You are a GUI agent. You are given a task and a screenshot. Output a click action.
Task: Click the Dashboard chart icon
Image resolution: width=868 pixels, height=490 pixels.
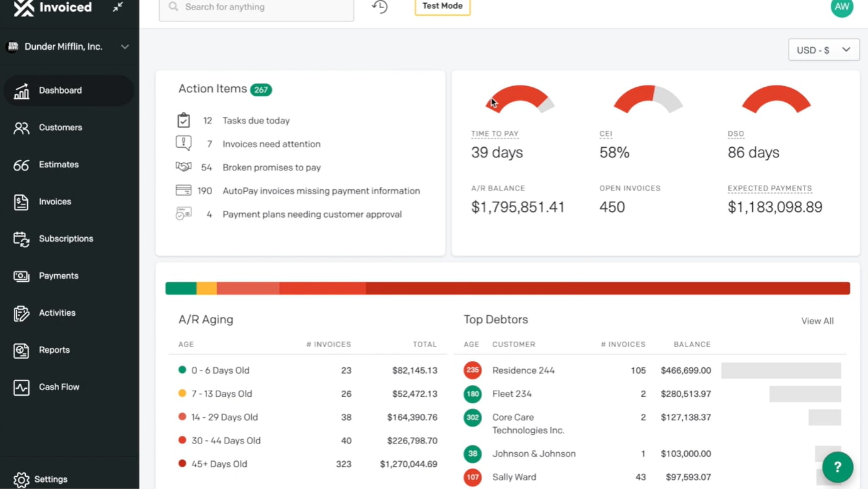(21, 91)
